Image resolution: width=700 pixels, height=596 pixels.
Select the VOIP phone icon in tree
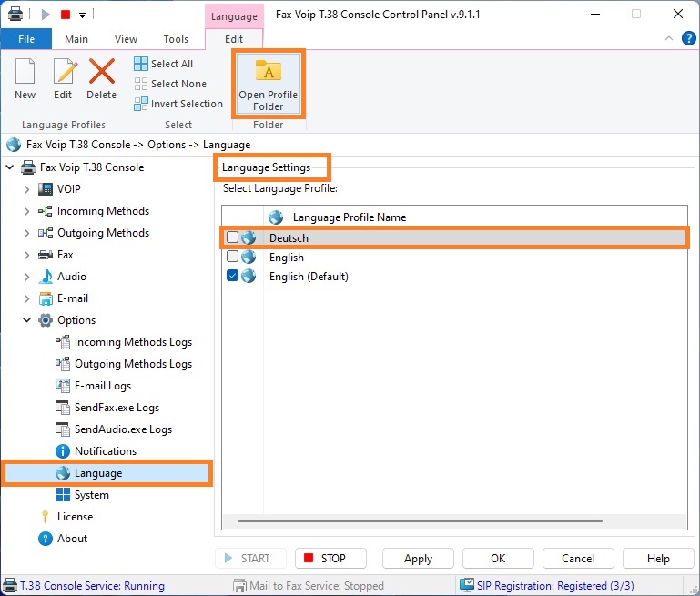click(x=46, y=189)
